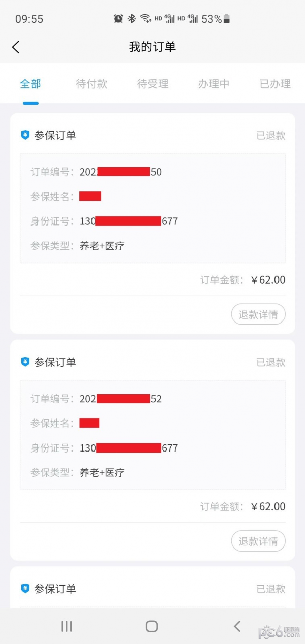This screenshot has width=305, height=644.
Task: Switch to the 全部 tab
Action: click(30, 84)
